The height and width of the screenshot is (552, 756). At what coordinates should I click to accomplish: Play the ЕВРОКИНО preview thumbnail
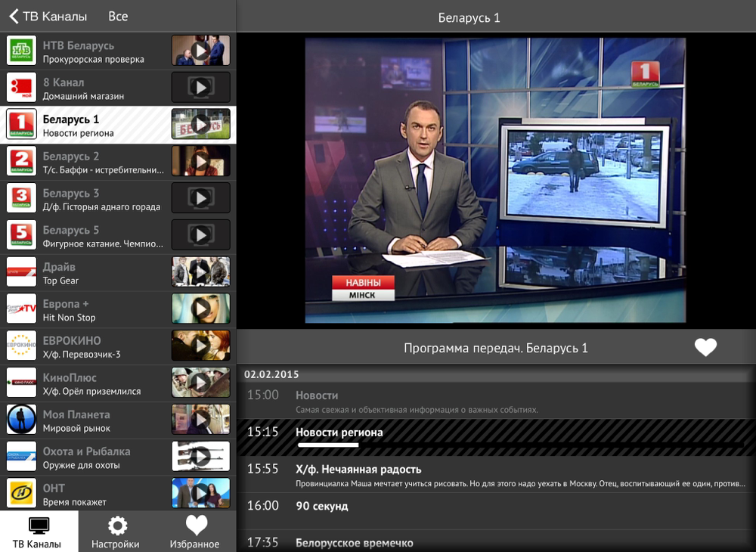[201, 345]
